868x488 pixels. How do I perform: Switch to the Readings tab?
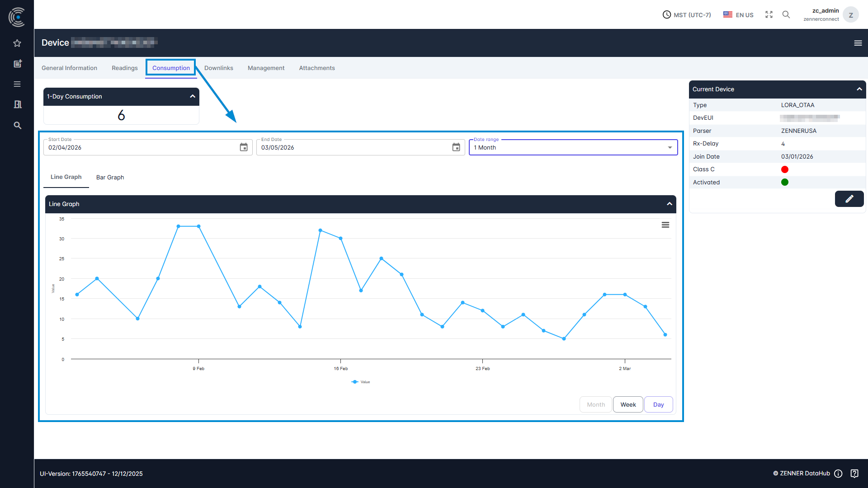click(124, 68)
